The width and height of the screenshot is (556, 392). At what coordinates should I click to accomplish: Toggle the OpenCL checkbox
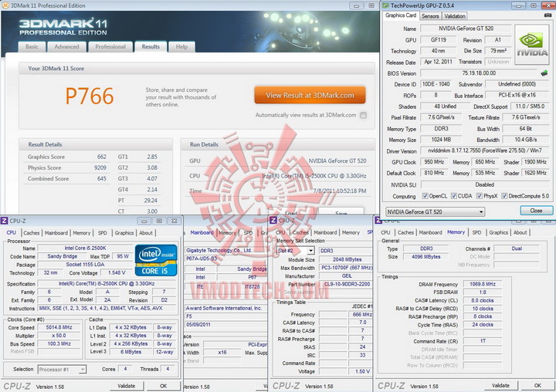point(425,196)
